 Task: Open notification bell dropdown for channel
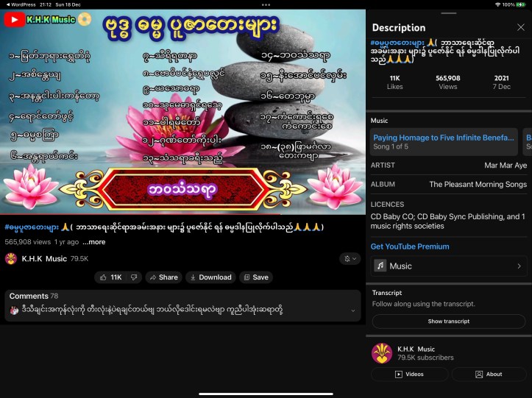(350, 258)
